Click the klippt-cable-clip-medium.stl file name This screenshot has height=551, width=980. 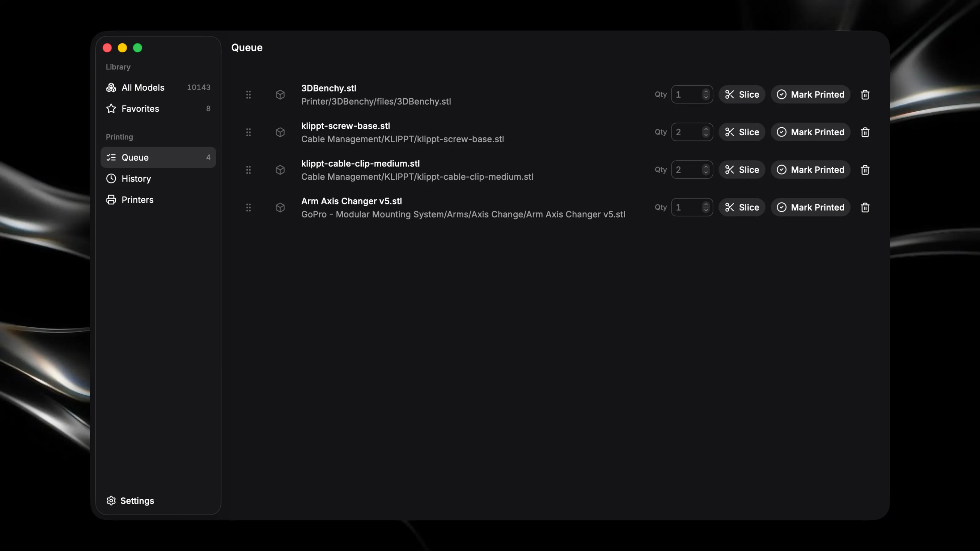[360, 163]
